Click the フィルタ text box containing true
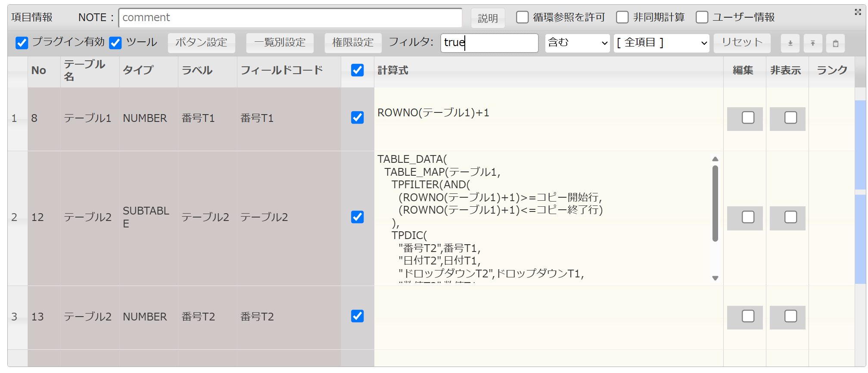 click(x=489, y=43)
